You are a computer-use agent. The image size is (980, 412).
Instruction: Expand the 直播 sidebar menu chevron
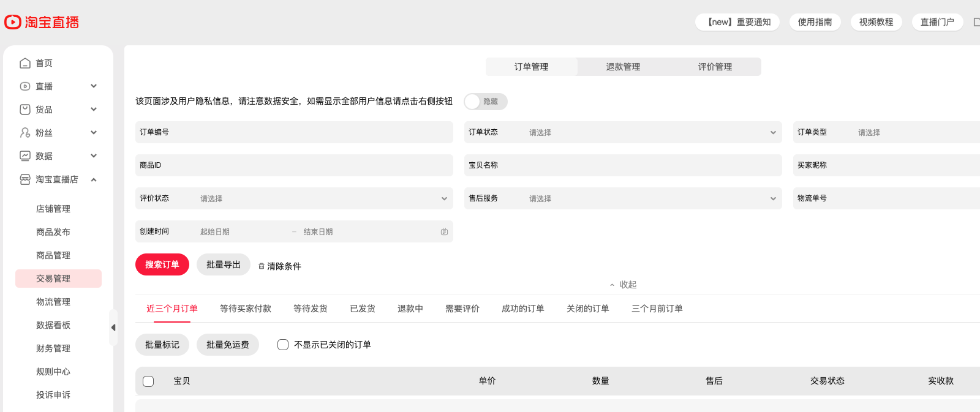pyautogui.click(x=94, y=86)
